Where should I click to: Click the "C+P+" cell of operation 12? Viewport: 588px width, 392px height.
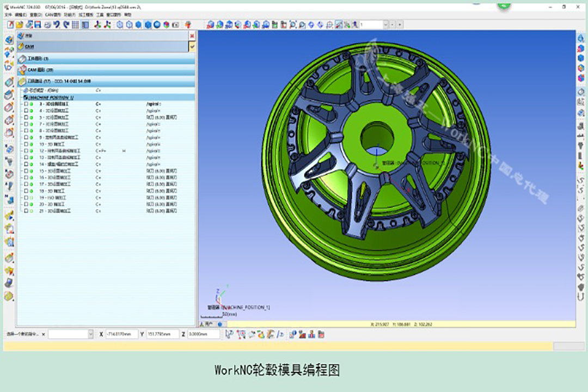click(101, 151)
